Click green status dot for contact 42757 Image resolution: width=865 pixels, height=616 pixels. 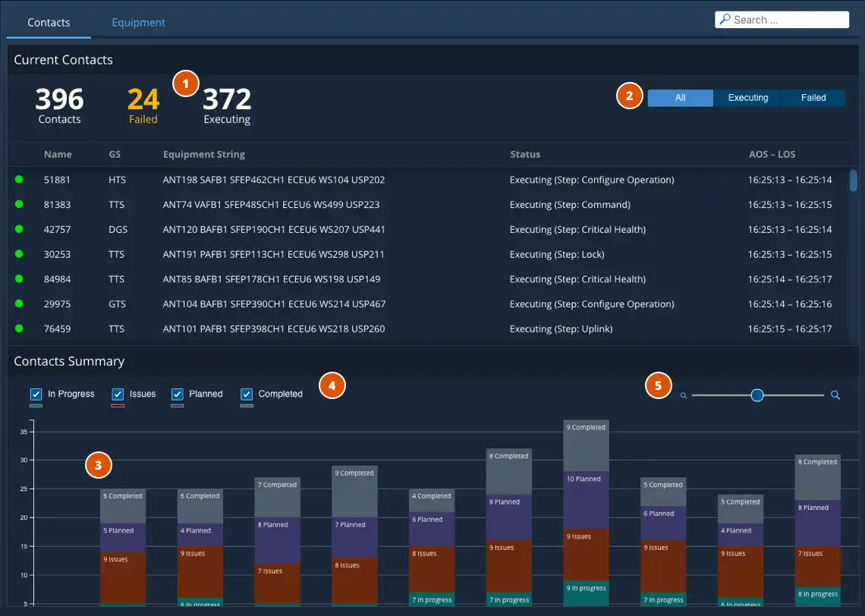[x=19, y=229]
